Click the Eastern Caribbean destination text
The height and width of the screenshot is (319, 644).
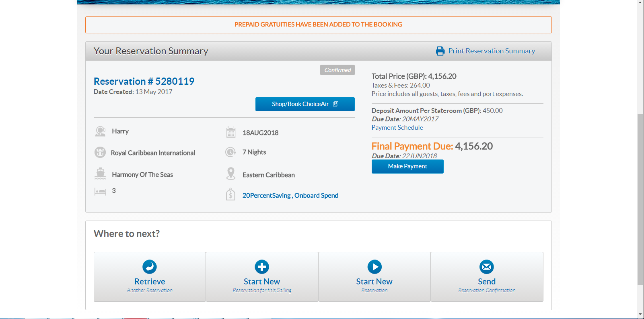click(x=269, y=175)
